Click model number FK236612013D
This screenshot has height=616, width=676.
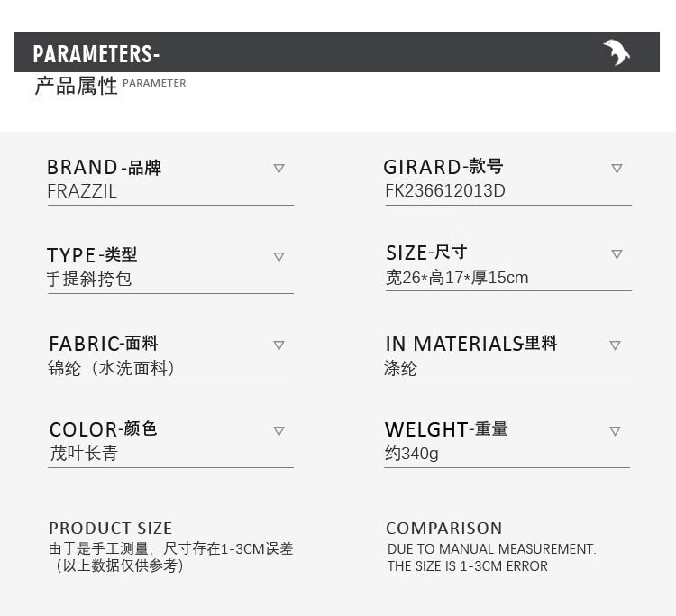445,191
